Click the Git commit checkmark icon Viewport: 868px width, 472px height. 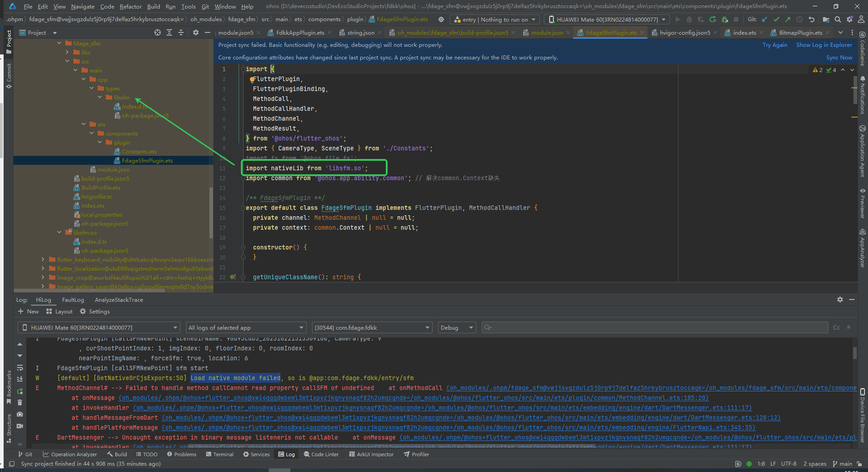776,19
